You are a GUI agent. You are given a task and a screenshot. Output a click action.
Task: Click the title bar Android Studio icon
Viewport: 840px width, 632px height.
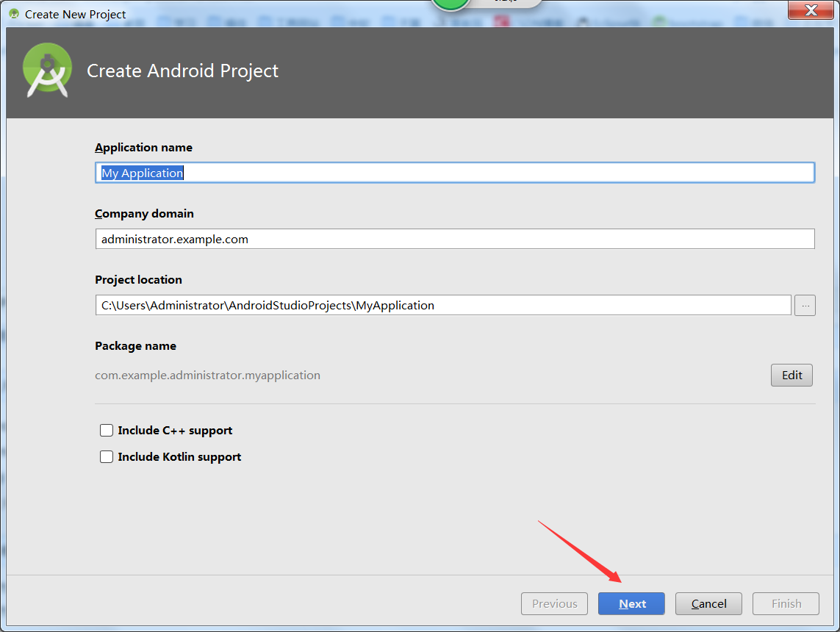14,14
